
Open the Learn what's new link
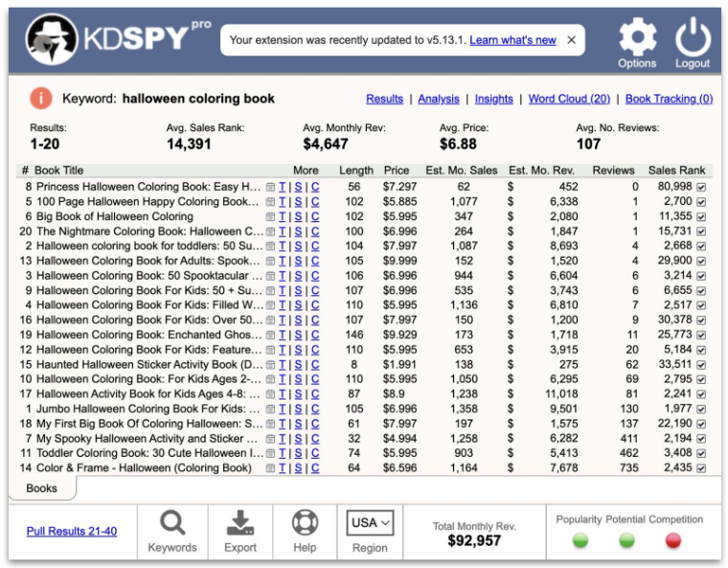(x=512, y=40)
